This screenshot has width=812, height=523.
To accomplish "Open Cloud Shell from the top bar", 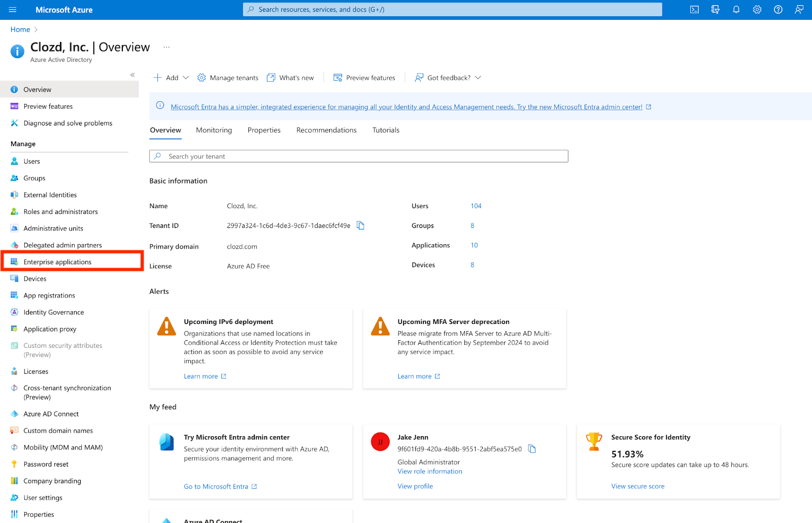I will 694,10.
